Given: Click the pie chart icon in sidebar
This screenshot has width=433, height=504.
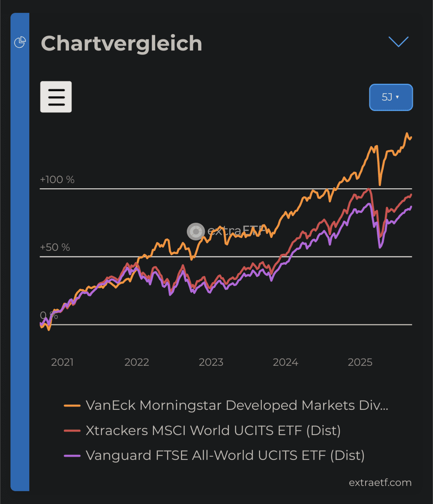Looking at the screenshot, I should click(x=20, y=42).
